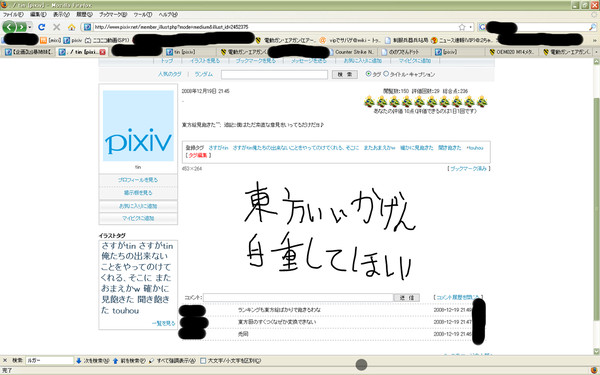Click the magnifier icon in browser search box

592,27
